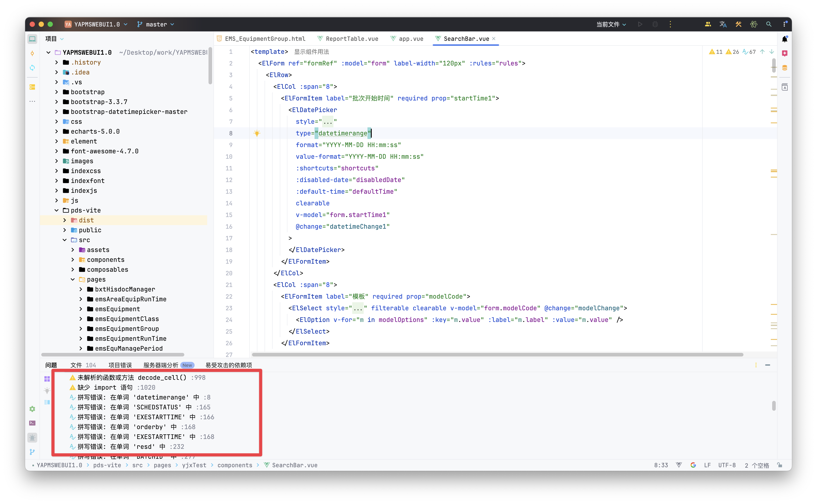Collapse the src folder

coord(64,240)
